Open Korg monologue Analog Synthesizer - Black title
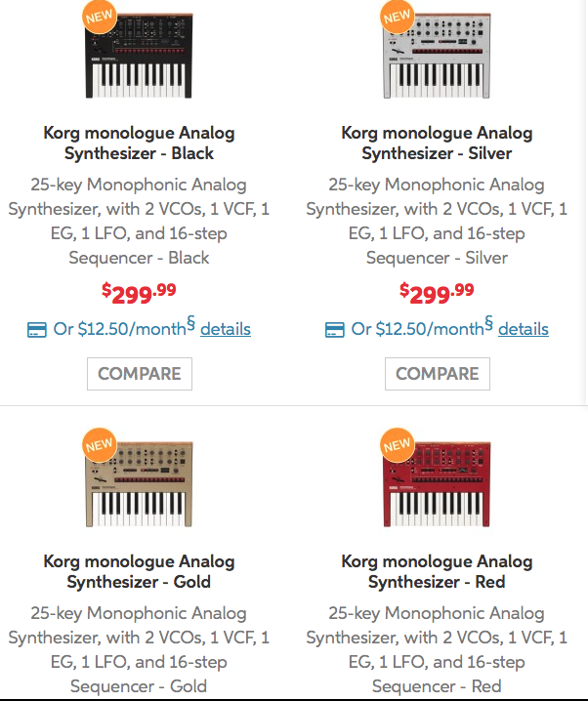The width and height of the screenshot is (588, 701). pyautogui.click(x=139, y=144)
